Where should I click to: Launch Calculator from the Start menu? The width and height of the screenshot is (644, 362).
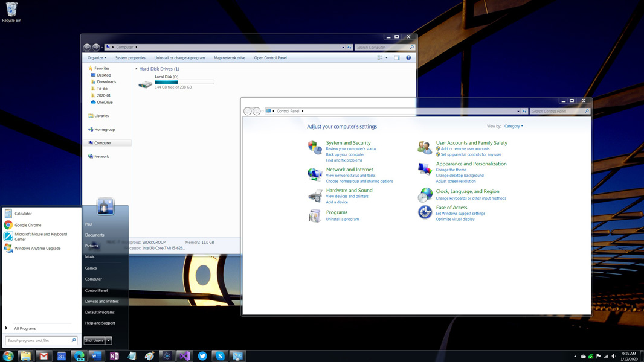(23, 214)
